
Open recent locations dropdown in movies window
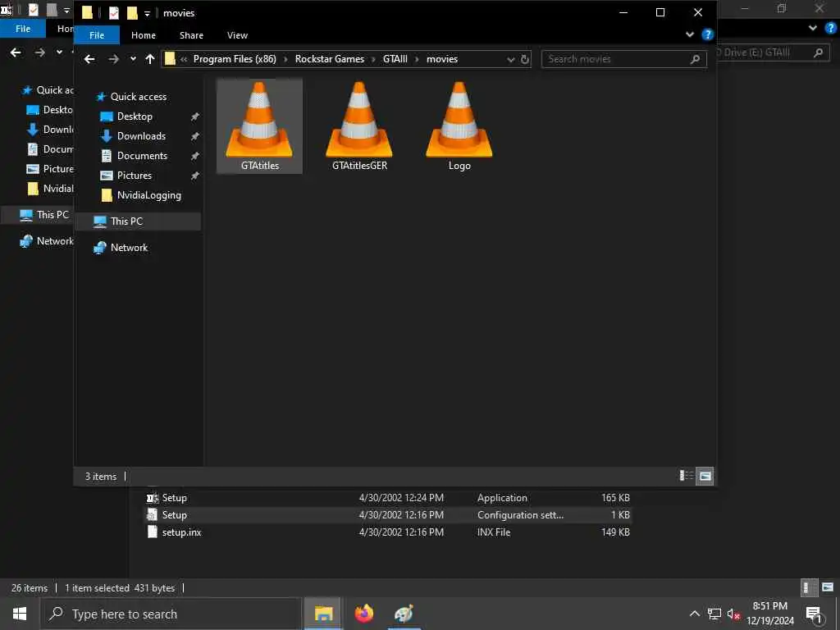133,59
